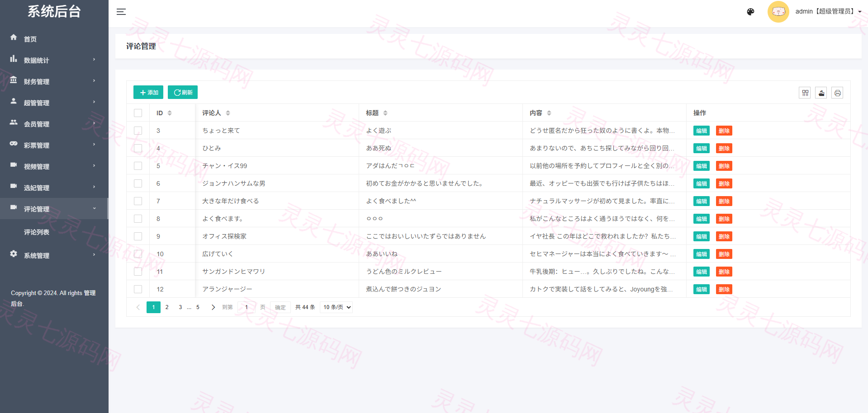Click the gear icon for 系统管理
The width and height of the screenshot is (868, 413).
coord(14,254)
